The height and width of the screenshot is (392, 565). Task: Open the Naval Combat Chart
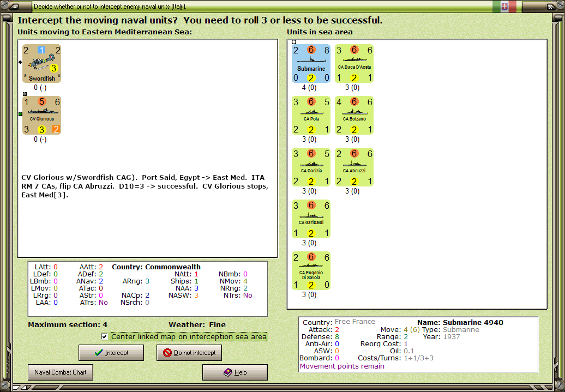tap(61, 372)
